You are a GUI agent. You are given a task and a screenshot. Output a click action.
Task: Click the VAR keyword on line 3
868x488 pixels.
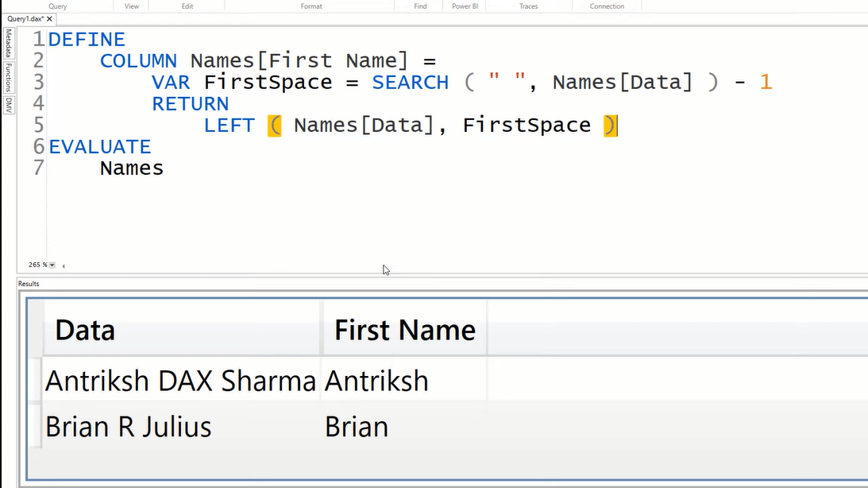click(x=171, y=83)
